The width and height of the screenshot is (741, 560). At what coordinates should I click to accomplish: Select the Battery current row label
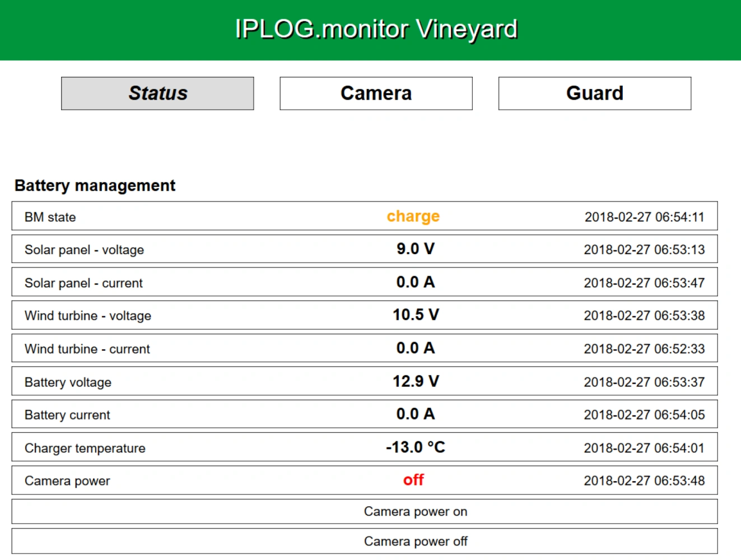point(67,415)
